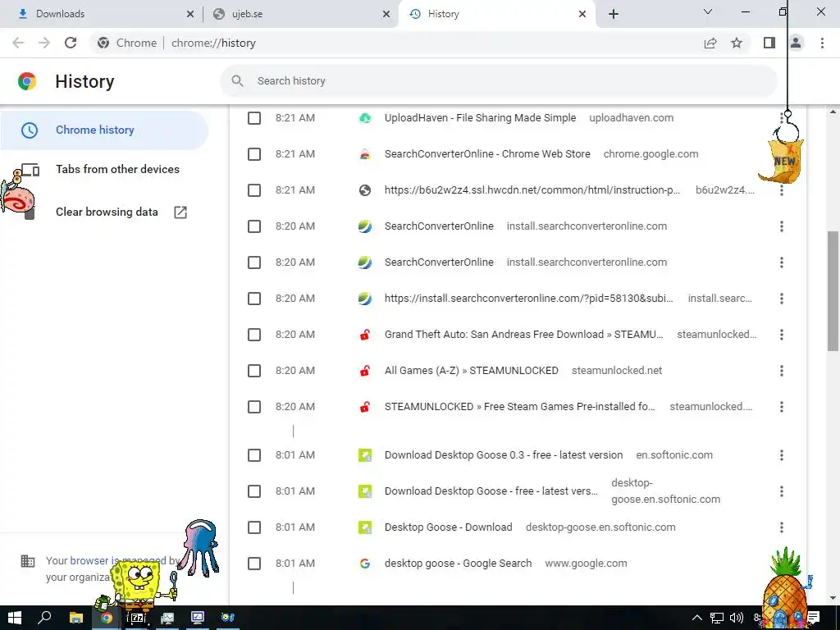Share this page icon in address bar
Screen dimensions: 840x630
coord(710,43)
